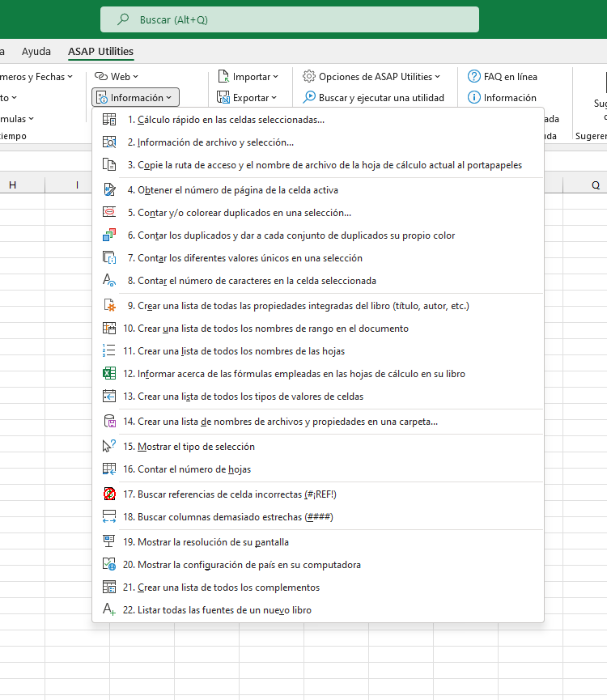Collapse the Información dropdown button
The height and width of the screenshot is (700, 607).
136,97
